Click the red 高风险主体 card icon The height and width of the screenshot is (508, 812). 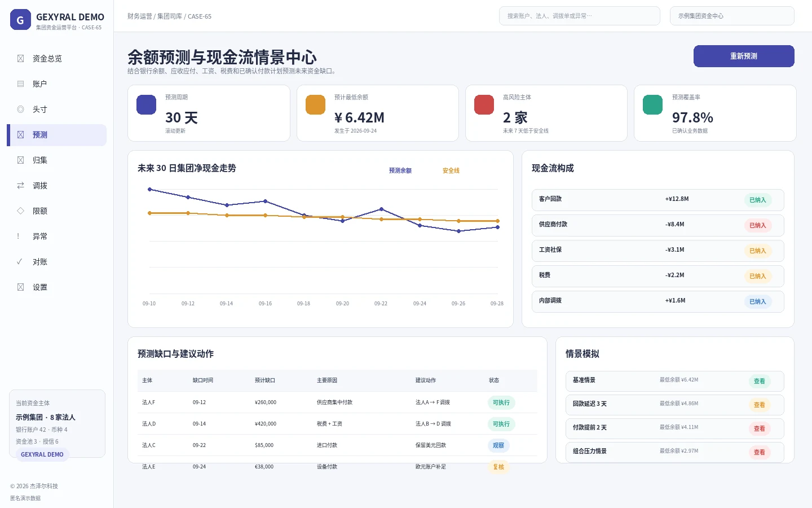coord(484,104)
